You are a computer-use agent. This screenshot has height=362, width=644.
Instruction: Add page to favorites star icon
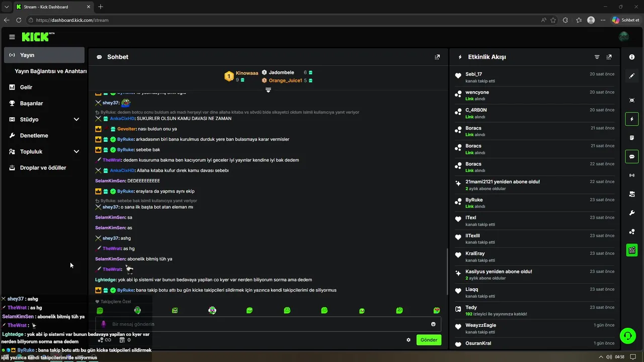[x=553, y=20]
